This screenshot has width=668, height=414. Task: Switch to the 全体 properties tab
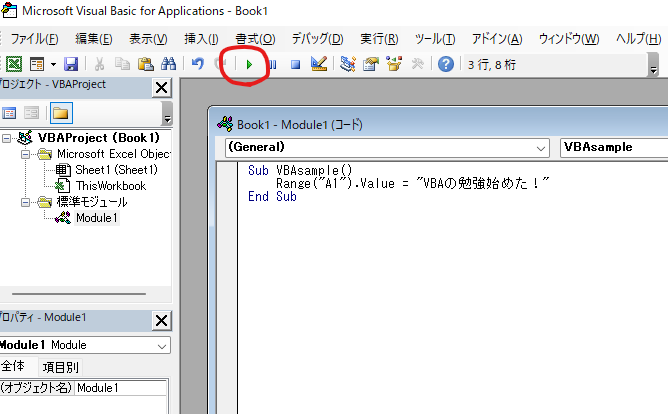[x=13, y=366]
